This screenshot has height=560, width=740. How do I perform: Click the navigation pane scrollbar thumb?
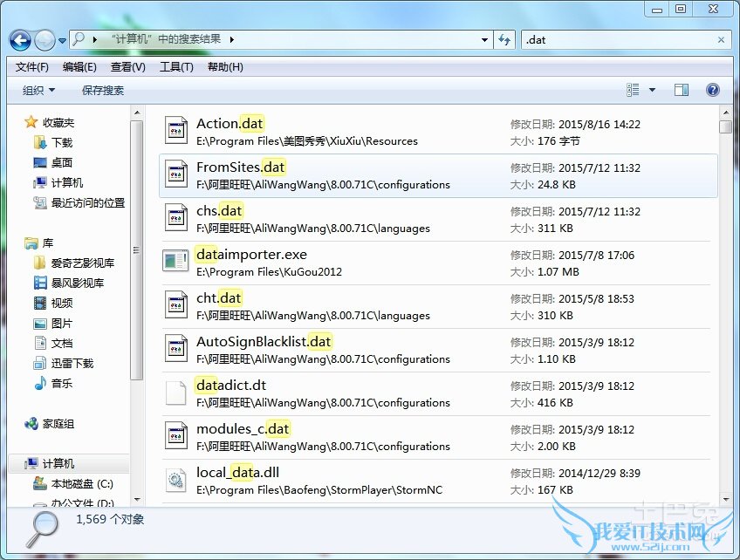(136, 250)
